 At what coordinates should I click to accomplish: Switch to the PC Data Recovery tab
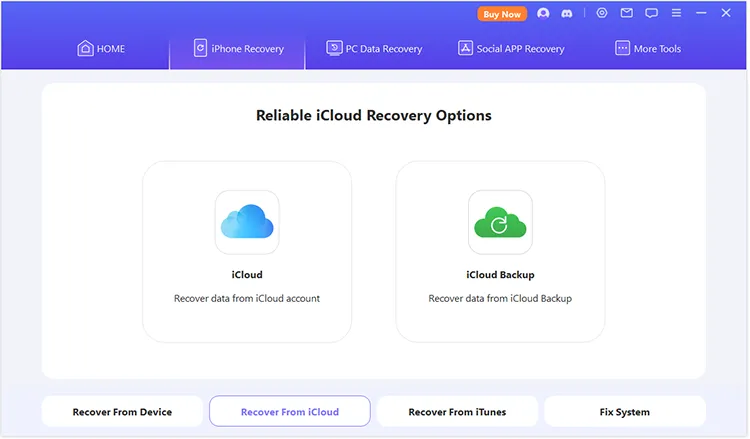(x=374, y=48)
